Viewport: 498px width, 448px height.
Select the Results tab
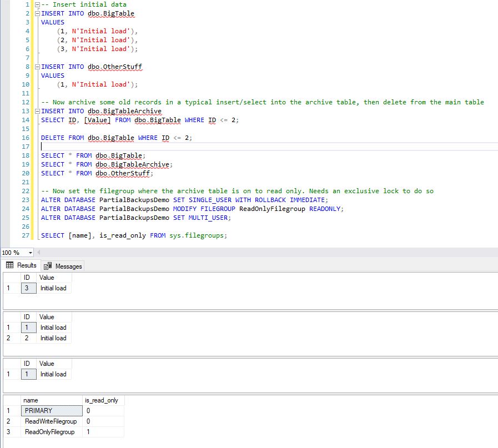21,265
